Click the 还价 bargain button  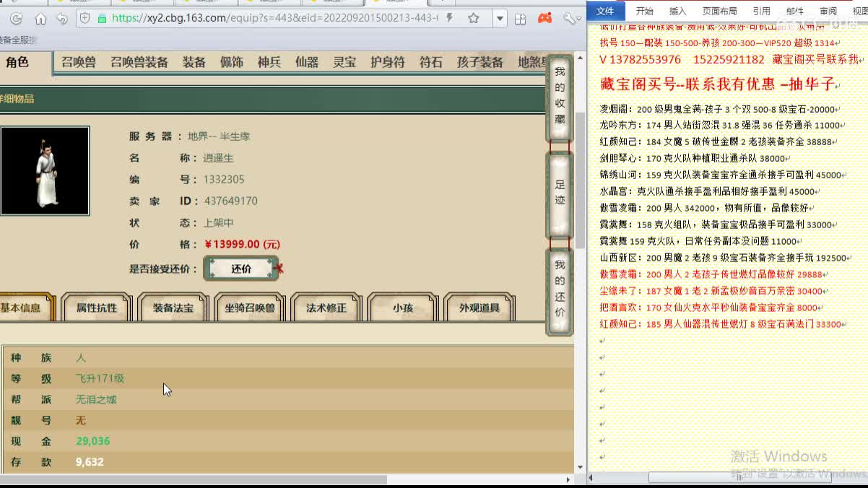[241, 269]
